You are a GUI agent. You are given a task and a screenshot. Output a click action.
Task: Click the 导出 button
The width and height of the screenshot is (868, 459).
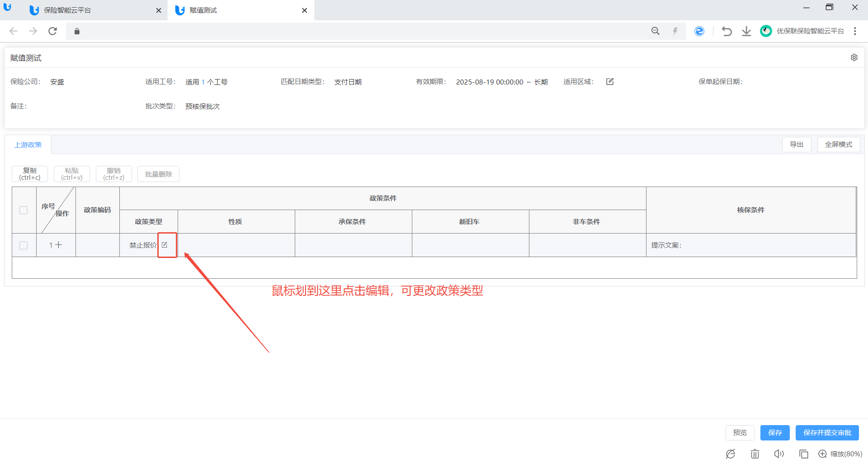tap(797, 145)
